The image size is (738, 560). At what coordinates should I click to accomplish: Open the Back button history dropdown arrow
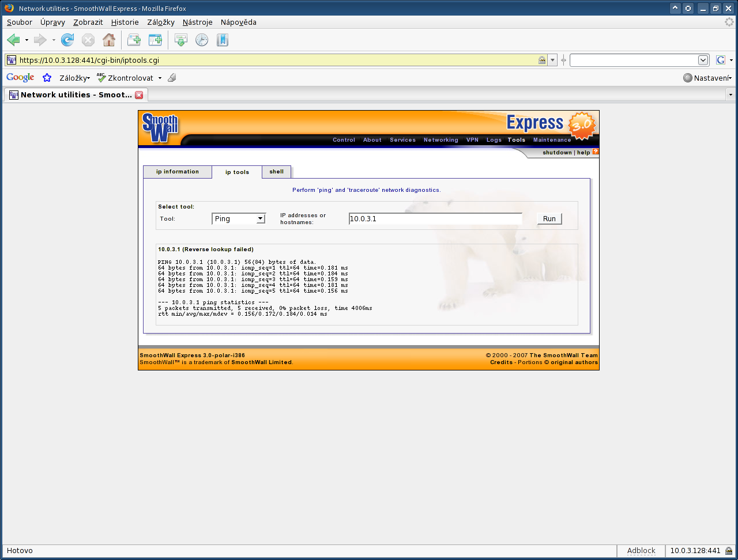tap(27, 40)
